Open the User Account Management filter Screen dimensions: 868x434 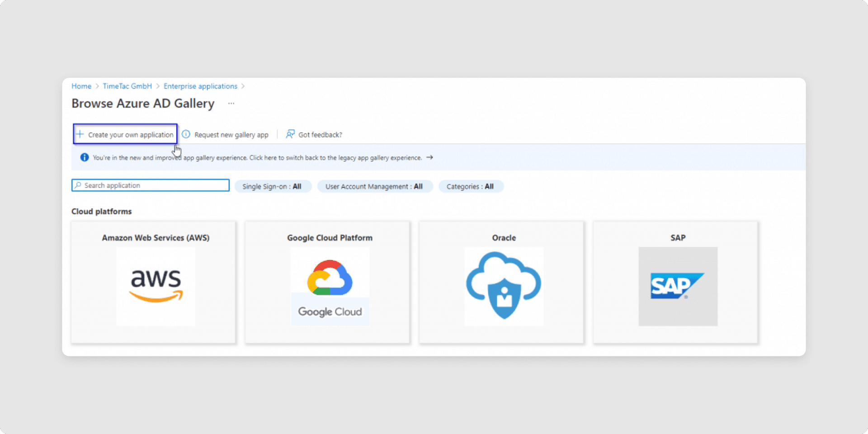(374, 186)
